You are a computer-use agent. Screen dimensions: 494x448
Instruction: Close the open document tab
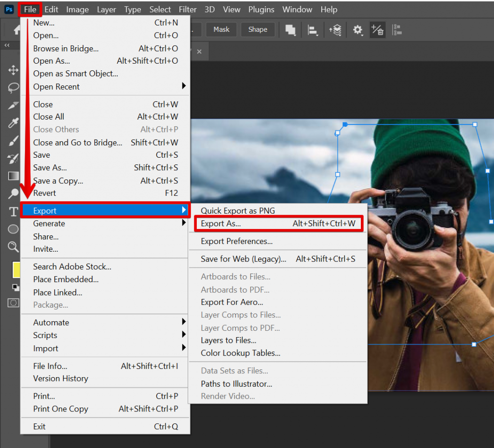tap(199, 51)
